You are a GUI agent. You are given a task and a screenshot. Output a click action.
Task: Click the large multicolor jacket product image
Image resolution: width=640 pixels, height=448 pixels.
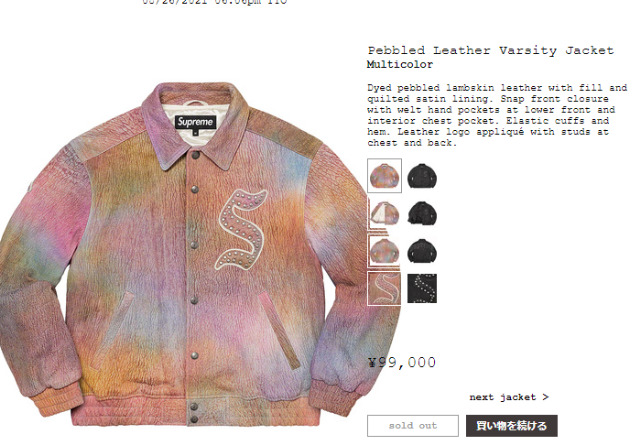pos(184,255)
